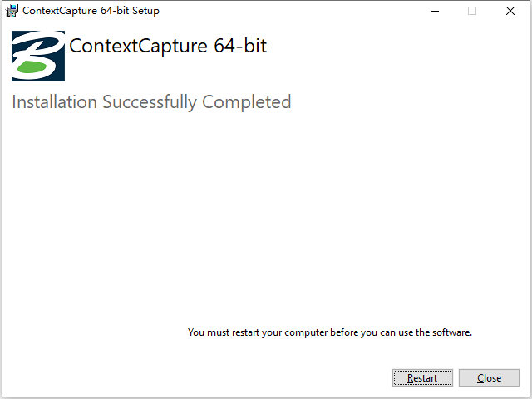Image resolution: width=532 pixels, height=399 pixels.
Task: Click the word Installation in status heading
Action: tap(55, 101)
